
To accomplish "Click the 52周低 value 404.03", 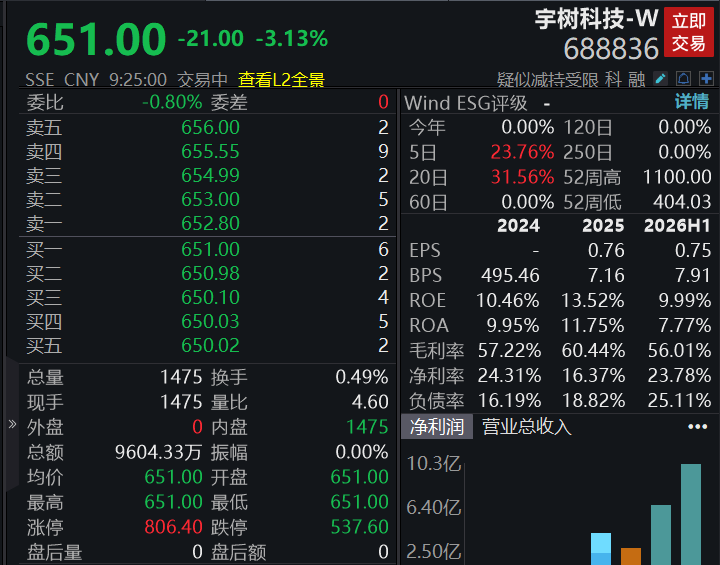I will (682, 202).
